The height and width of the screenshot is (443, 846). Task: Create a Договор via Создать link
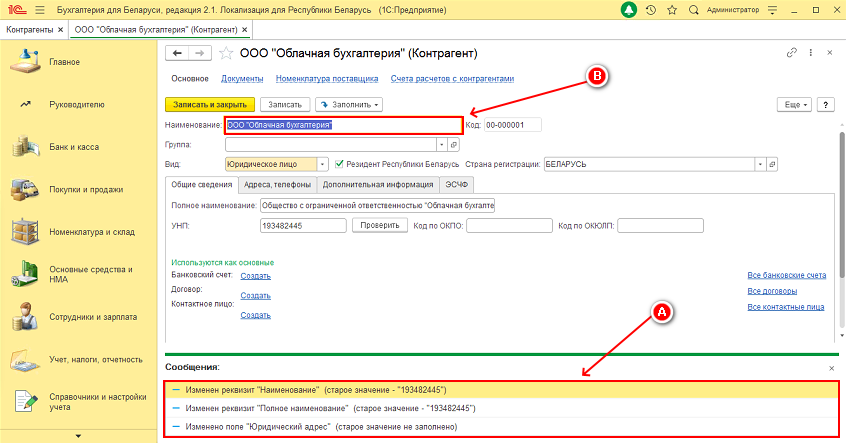coord(256,296)
